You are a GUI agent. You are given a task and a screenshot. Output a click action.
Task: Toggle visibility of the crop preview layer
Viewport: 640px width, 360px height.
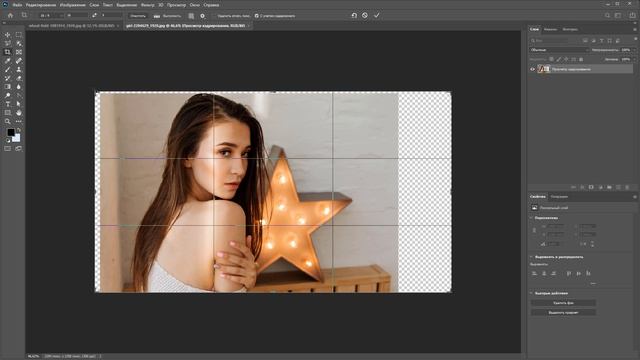(x=532, y=69)
